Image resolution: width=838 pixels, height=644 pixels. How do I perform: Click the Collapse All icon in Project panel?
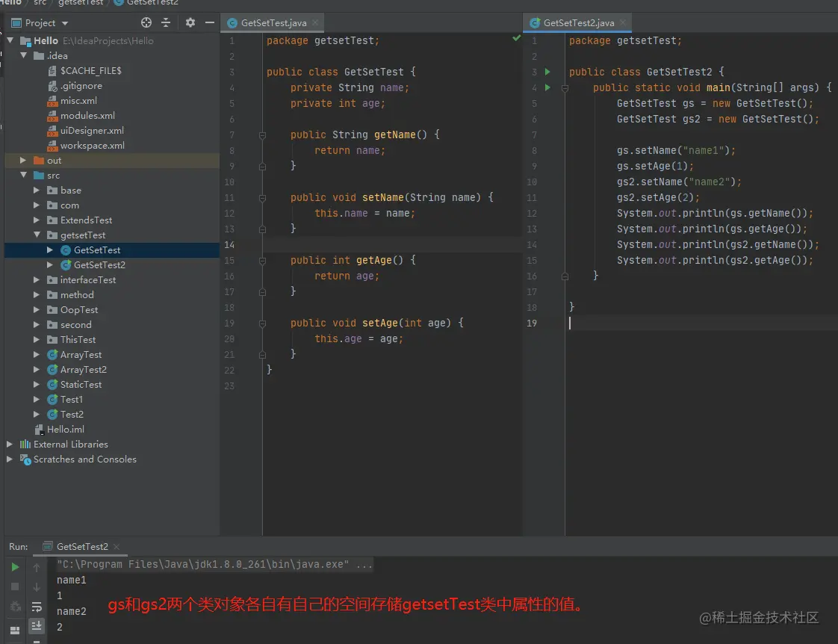[x=166, y=22]
